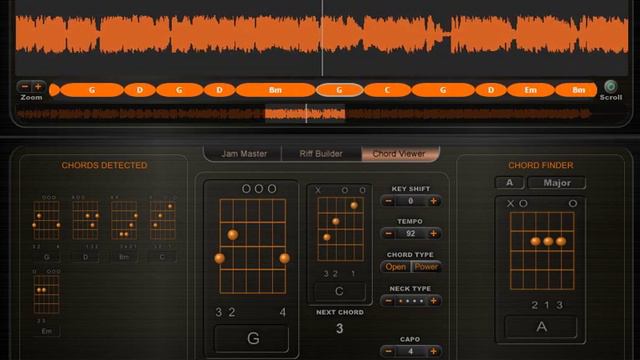Open the Major chord quality selector
The image size is (640, 360).
pos(557,182)
